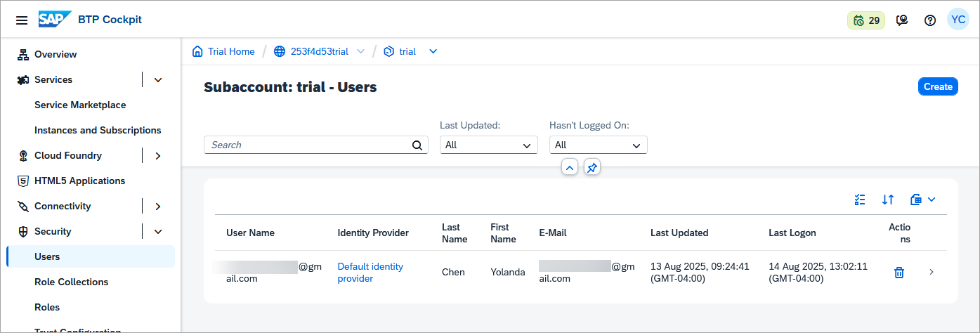
Task: Click the Identity Provider column header
Action: pos(373,233)
